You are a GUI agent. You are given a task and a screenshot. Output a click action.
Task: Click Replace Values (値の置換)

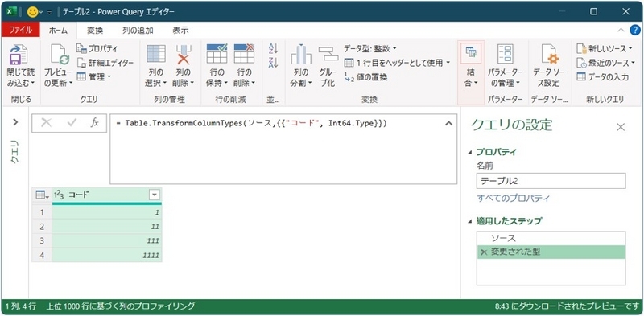(365, 76)
